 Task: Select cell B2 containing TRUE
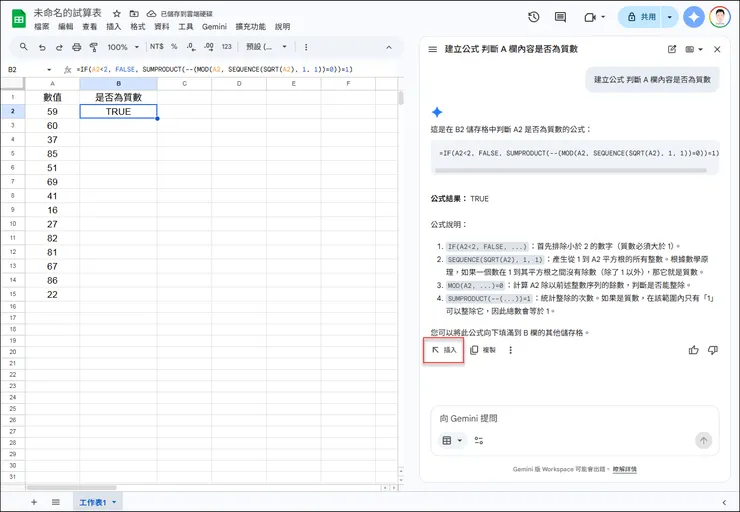pos(118,111)
